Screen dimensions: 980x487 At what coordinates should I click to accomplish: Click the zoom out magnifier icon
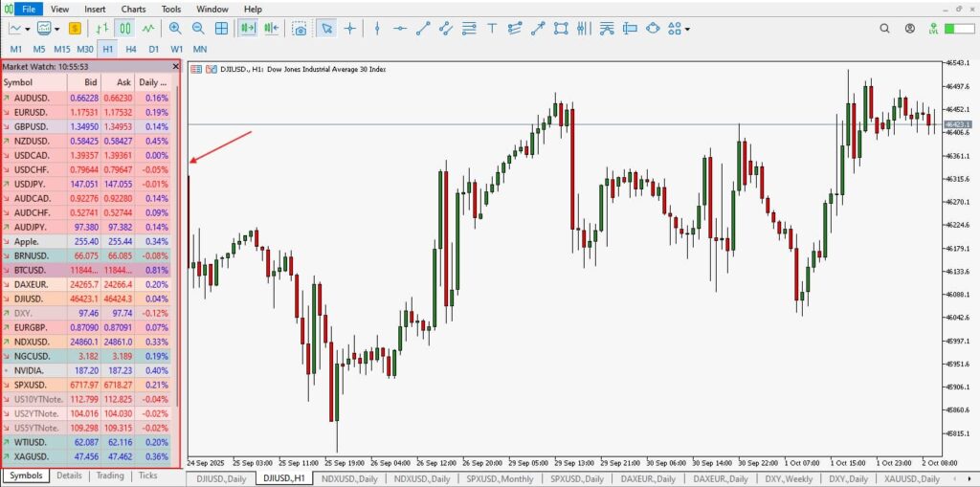198,29
